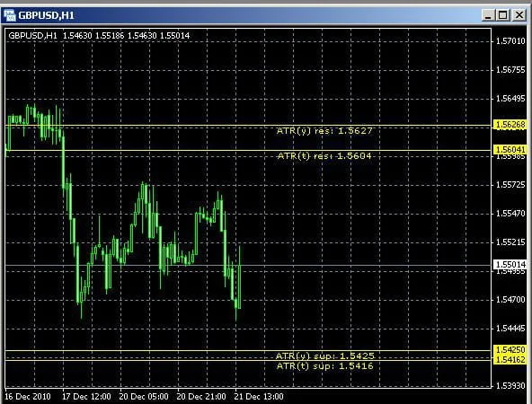Click the 1.54162 yellow price tag
Image resolution: width=532 pixels, height=404 pixels.
[510, 359]
